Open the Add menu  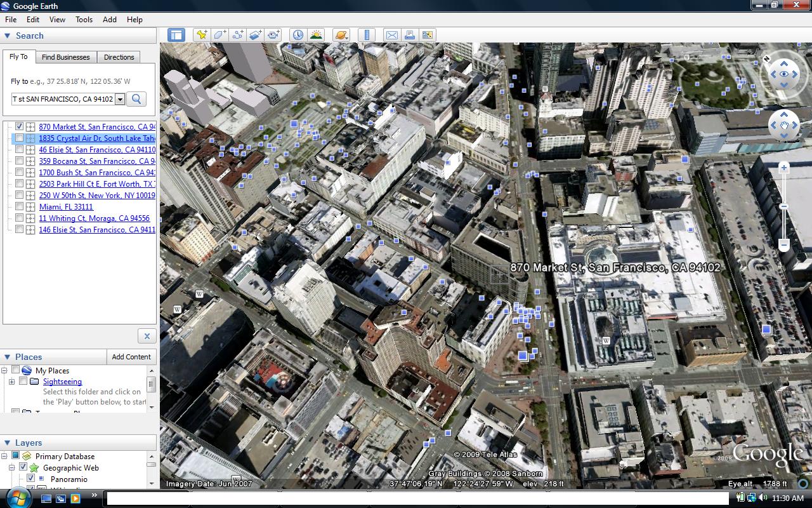(x=110, y=20)
